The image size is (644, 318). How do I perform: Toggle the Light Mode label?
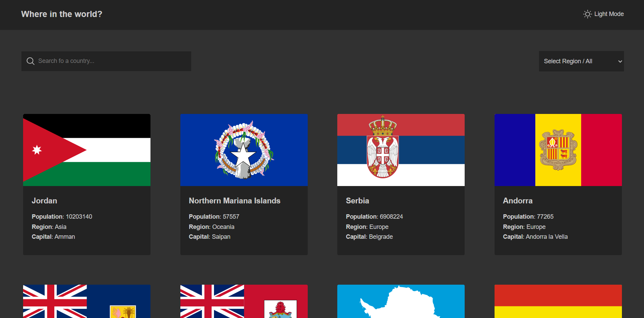[x=609, y=14]
